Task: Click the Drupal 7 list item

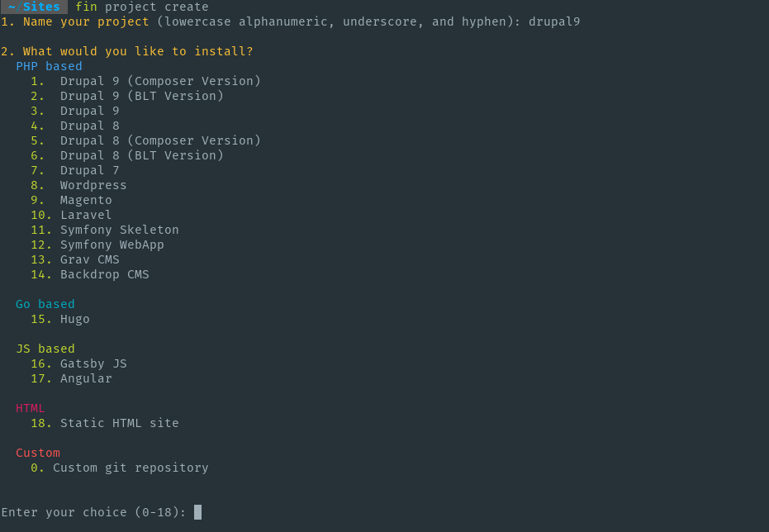Action: click(75, 170)
